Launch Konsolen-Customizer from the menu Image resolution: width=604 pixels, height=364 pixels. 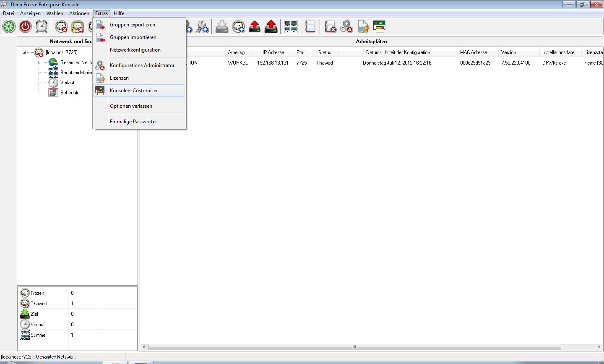(139, 91)
